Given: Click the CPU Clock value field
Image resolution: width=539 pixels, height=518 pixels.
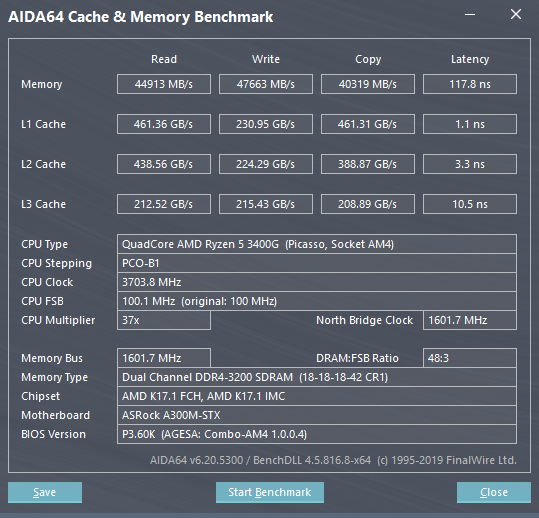Looking at the screenshot, I should click(x=317, y=282).
